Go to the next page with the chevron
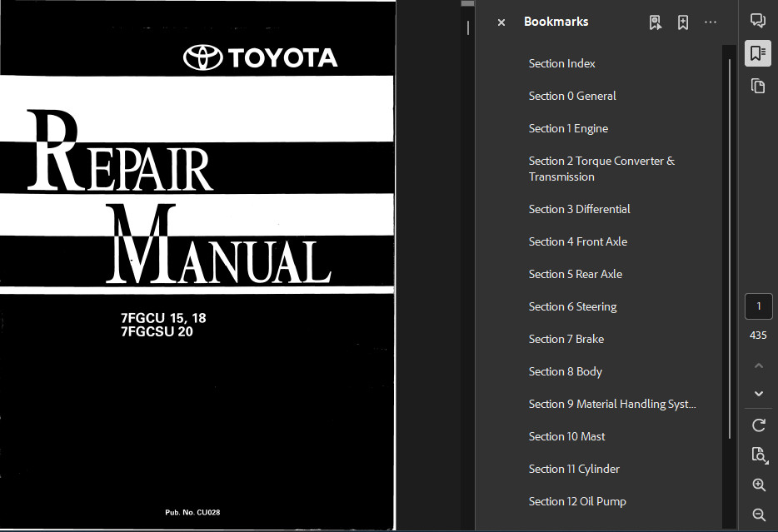 (x=758, y=393)
